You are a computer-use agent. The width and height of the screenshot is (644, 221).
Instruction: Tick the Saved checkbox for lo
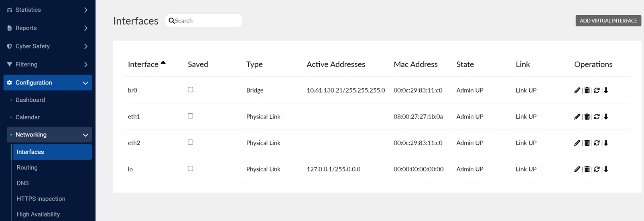tap(191, 169)
